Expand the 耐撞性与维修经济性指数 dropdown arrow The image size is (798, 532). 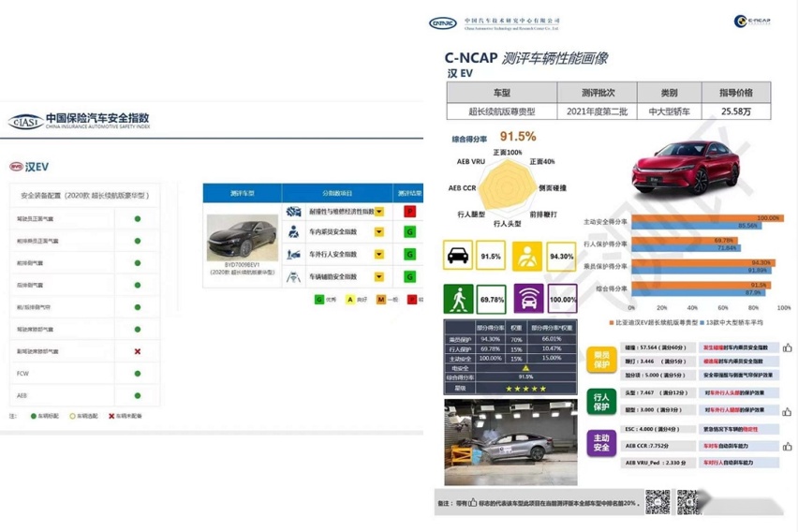tap(379, 212)
